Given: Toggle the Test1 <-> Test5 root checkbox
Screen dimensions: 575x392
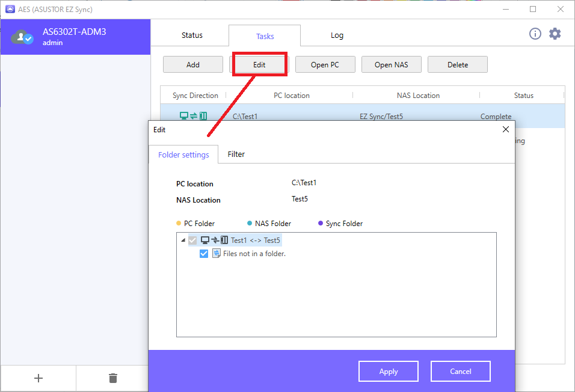Looking at the screenshot, I should pos(192,240).
